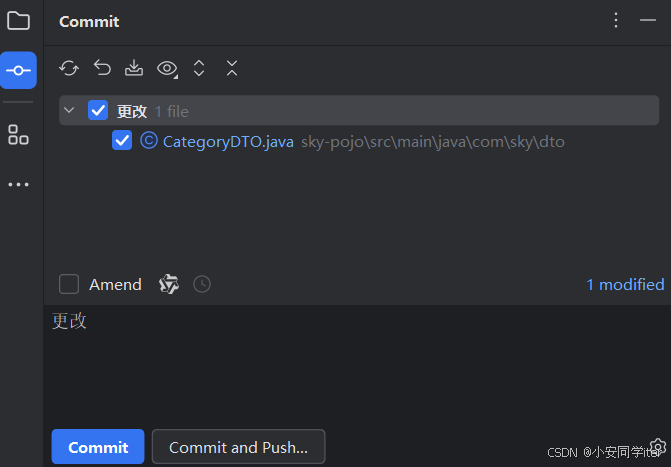Show more tool windows ellipsis

point(18,184)
